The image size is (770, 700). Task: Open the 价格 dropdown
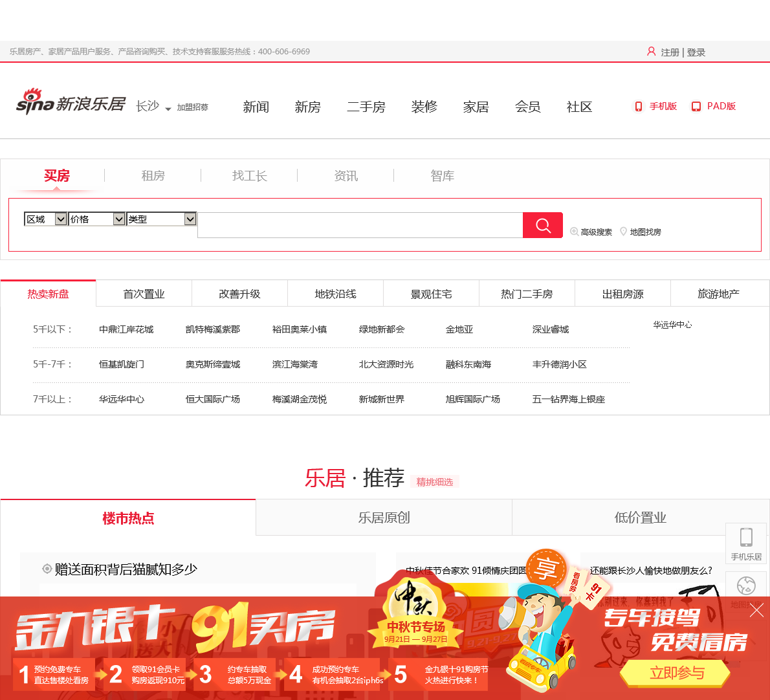(97, 219)
